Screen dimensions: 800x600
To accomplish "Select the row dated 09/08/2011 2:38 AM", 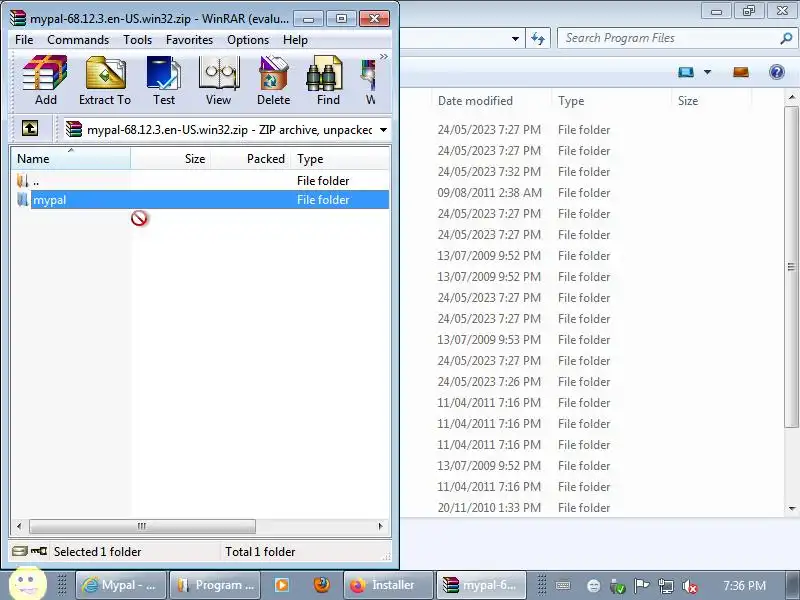I will click(592, 192).
